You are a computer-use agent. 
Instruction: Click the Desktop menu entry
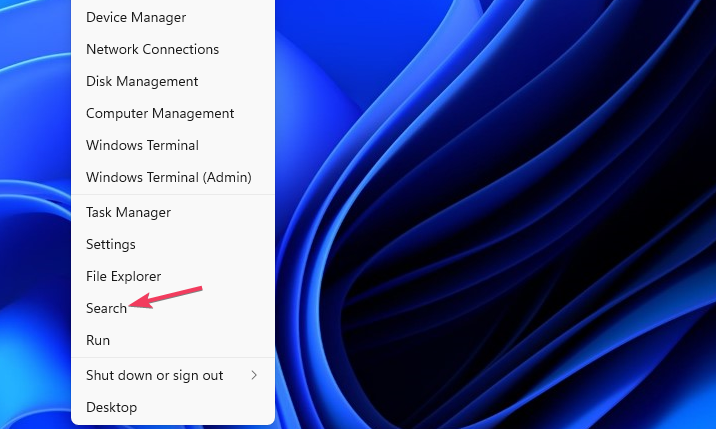pyautogui.click(x=173, y=407)
